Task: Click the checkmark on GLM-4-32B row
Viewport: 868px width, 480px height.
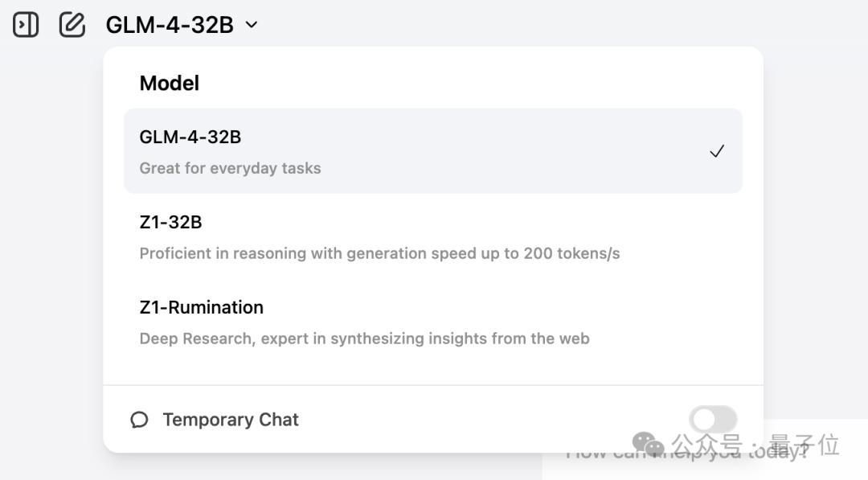Action: click(x=717, y=151)
